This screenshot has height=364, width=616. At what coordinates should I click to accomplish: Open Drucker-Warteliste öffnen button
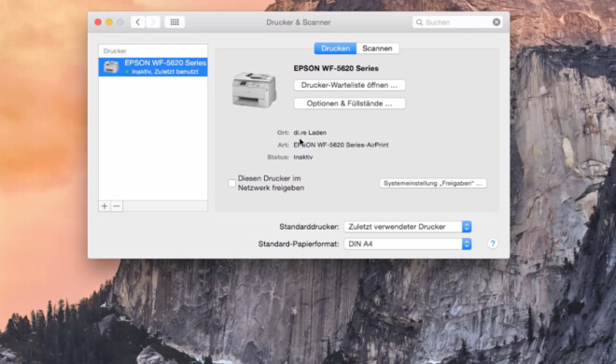point(349,85)
